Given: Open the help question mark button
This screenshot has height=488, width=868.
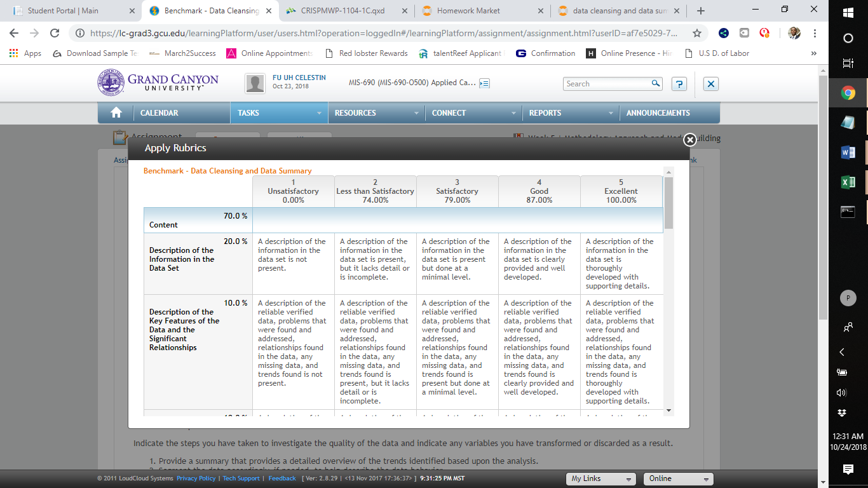Looking at the screenshot, I should click(x=679, y=84).
